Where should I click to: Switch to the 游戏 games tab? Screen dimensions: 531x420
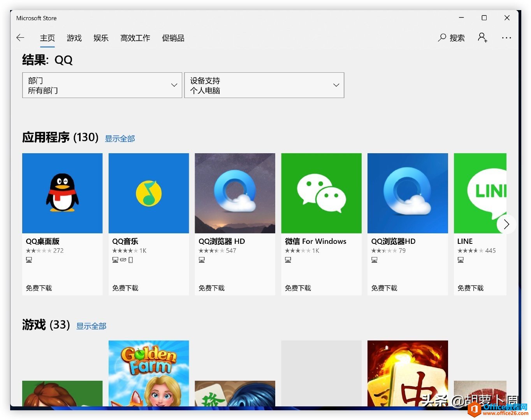click(74, 38)
